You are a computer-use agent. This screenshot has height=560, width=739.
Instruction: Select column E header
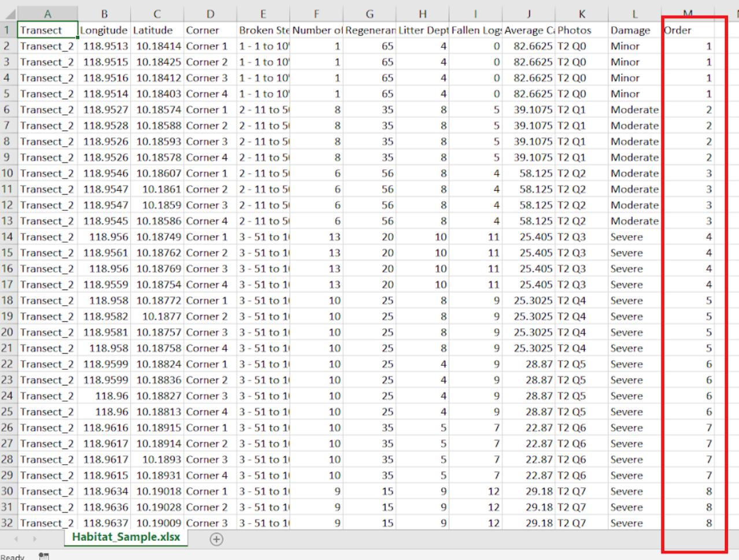[x=263, y=14]
